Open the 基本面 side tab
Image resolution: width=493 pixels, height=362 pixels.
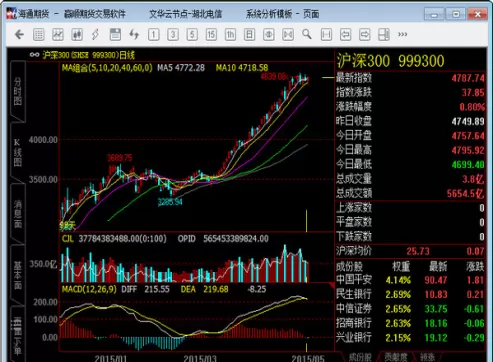[18, 275]
